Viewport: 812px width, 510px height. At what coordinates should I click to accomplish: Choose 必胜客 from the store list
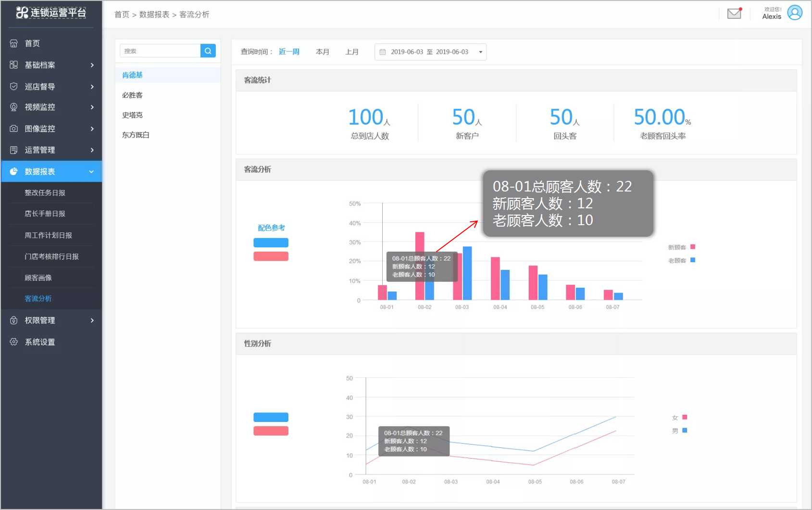[x=132, y=95]
